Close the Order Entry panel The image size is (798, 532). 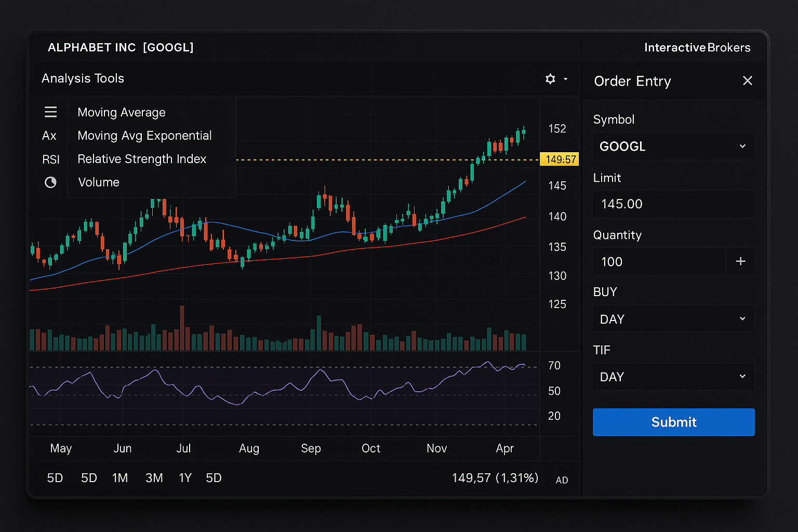point(747,81)
